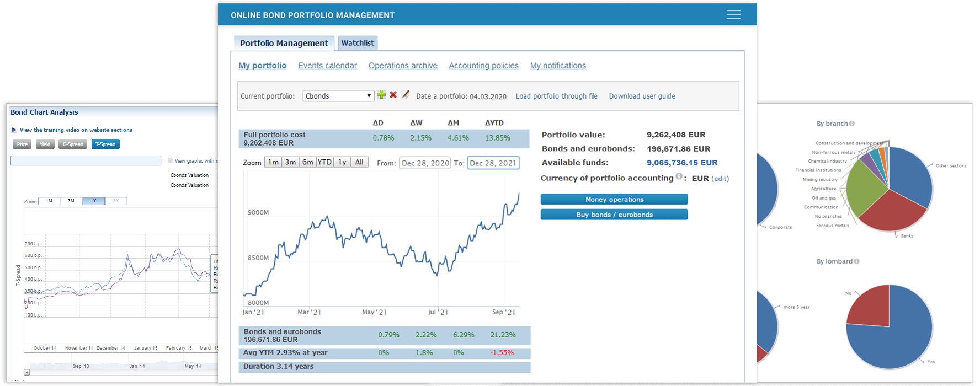Click Load portfolio through file link
Image resolution: width=980 pixels, height=386 pixels.
556,96
